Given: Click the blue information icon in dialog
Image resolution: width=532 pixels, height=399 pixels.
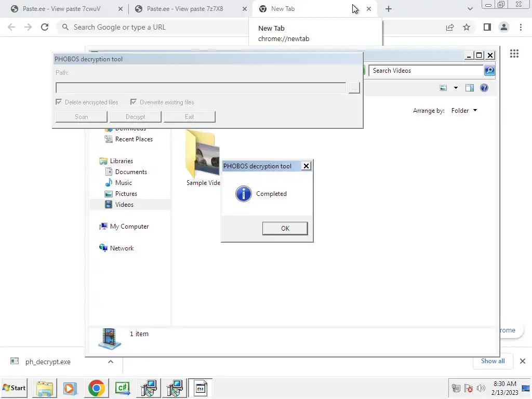Looking at the screenshot, I should tap(244, 194).
